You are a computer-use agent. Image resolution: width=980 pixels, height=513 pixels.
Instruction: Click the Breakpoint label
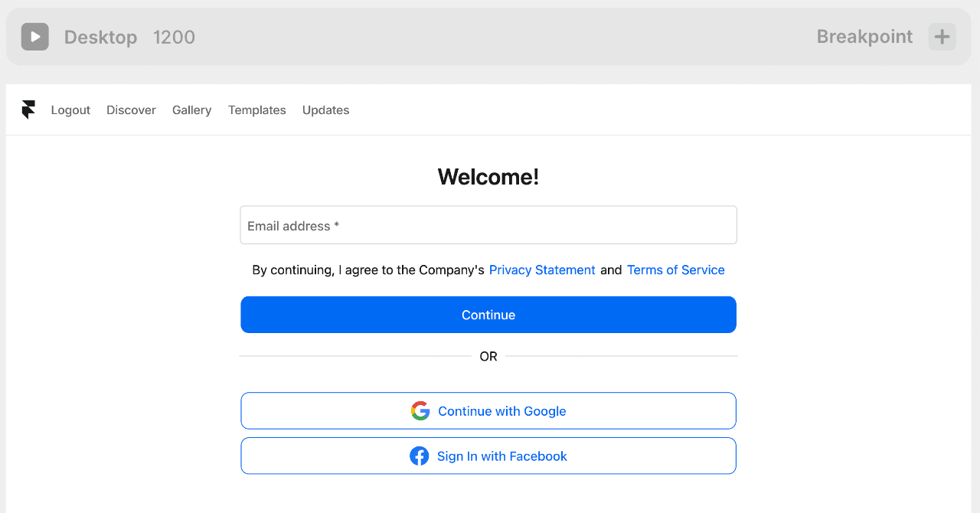point(864,37)
